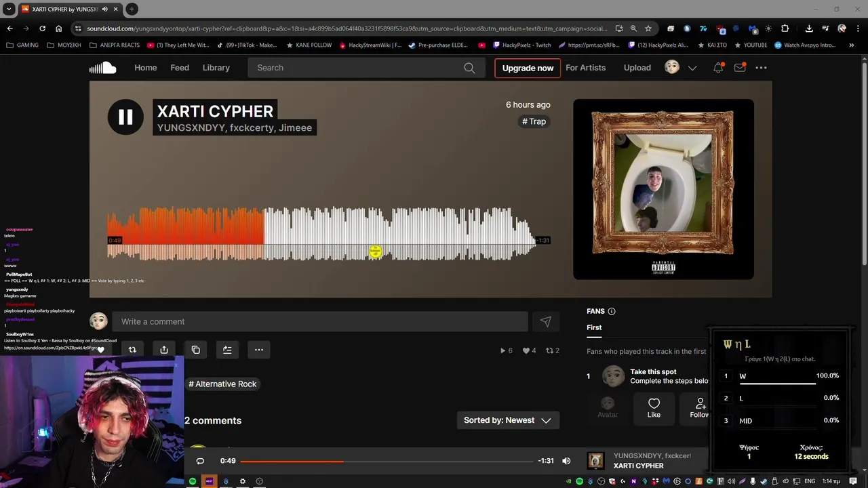Open the For Artists page
Screen dimensions: 868x488
(585, 68)
